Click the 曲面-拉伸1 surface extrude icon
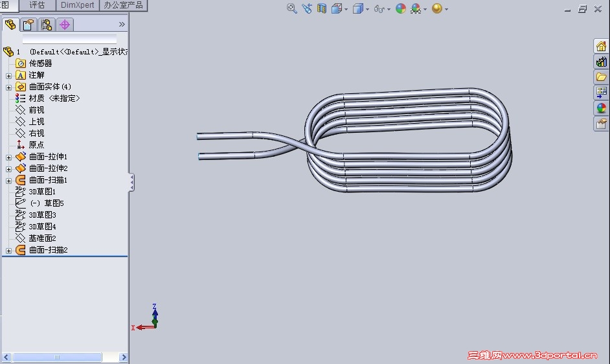The height and width of the screenshot is (364, 610). click(x=21, y=157)
